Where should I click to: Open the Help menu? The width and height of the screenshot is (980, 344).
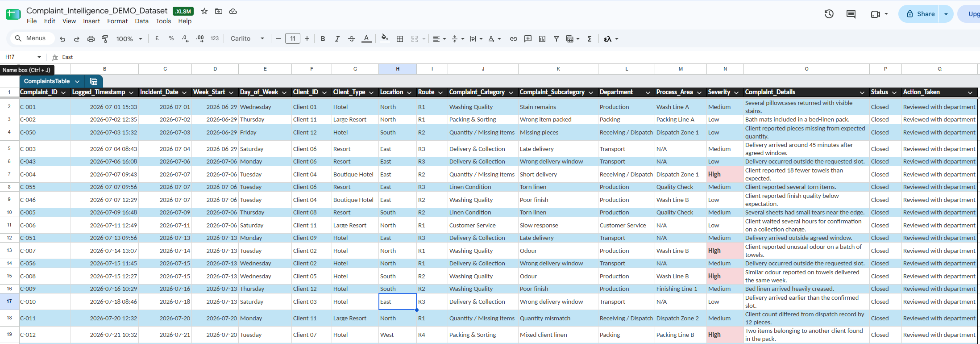coord(185,21)
